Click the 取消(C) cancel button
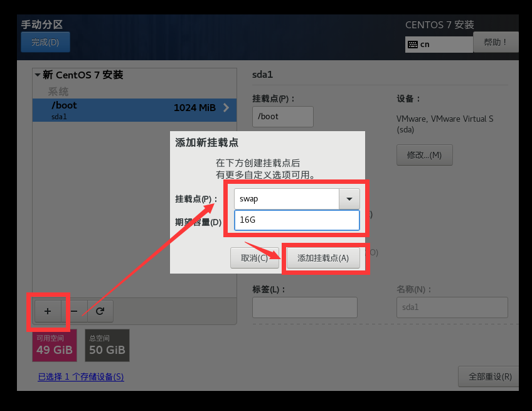 click(255, 257)
